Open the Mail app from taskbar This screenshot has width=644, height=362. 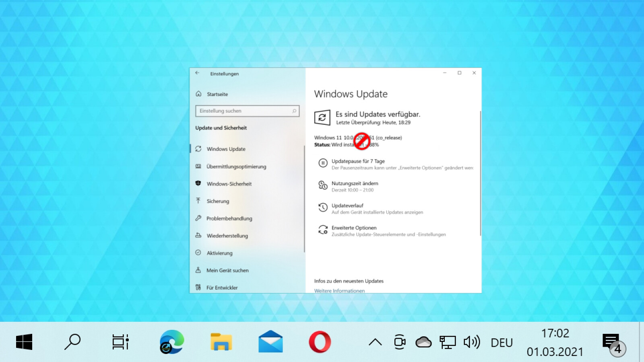click(x=270, y=341)
